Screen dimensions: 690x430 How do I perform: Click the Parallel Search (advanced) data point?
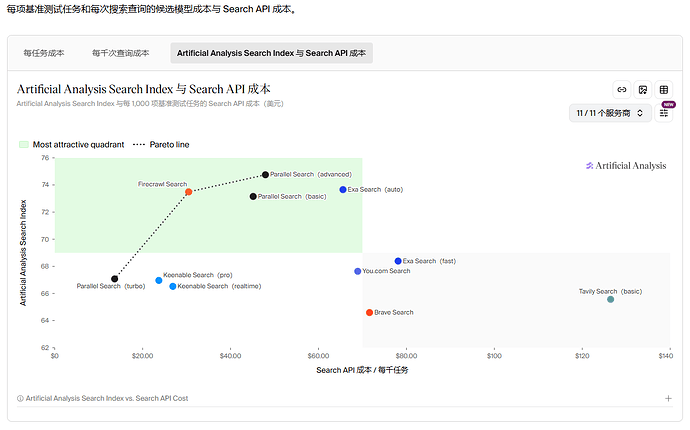[265, 175]
